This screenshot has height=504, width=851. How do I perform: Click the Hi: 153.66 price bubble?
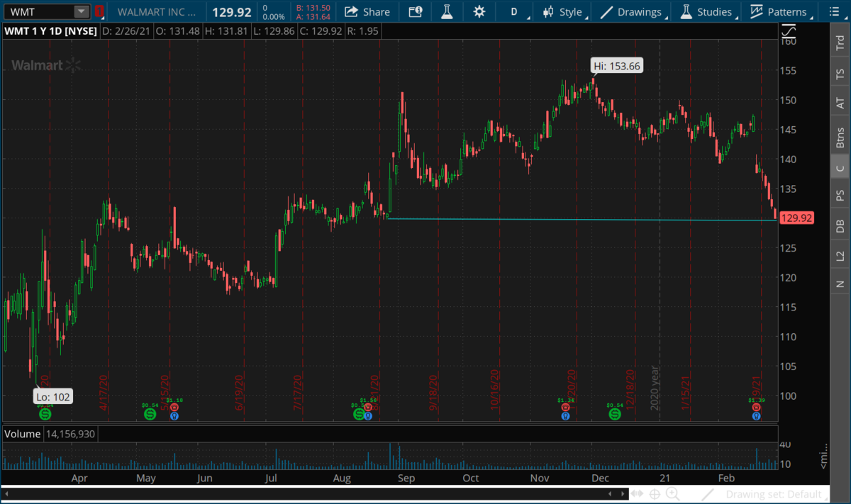pos(617,66)
